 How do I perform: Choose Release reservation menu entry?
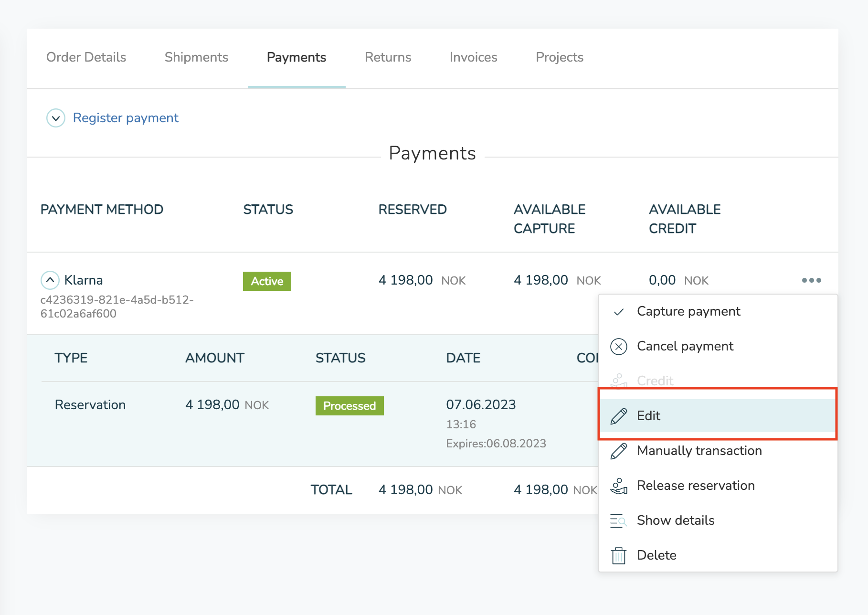point(718,486)
